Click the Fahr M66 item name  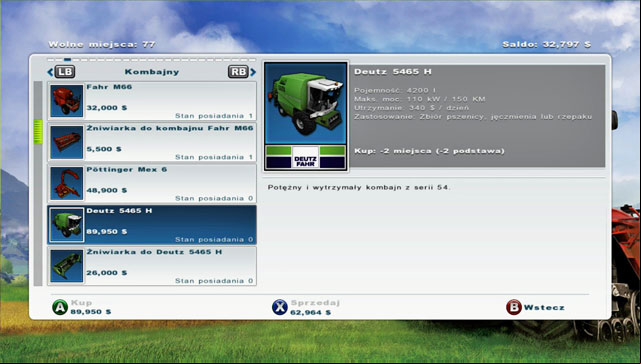[x=109, y=87]
